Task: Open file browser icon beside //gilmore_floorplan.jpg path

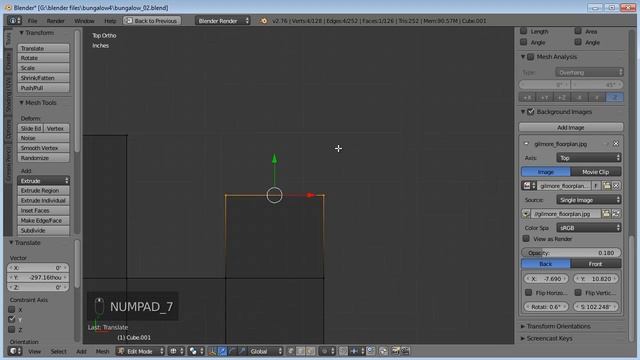Action: 606,213
